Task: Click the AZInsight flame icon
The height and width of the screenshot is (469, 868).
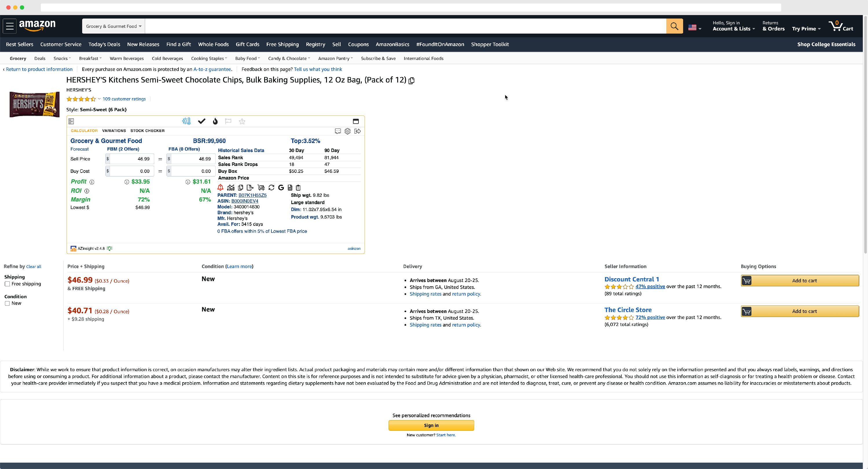Action: point(215,121)
